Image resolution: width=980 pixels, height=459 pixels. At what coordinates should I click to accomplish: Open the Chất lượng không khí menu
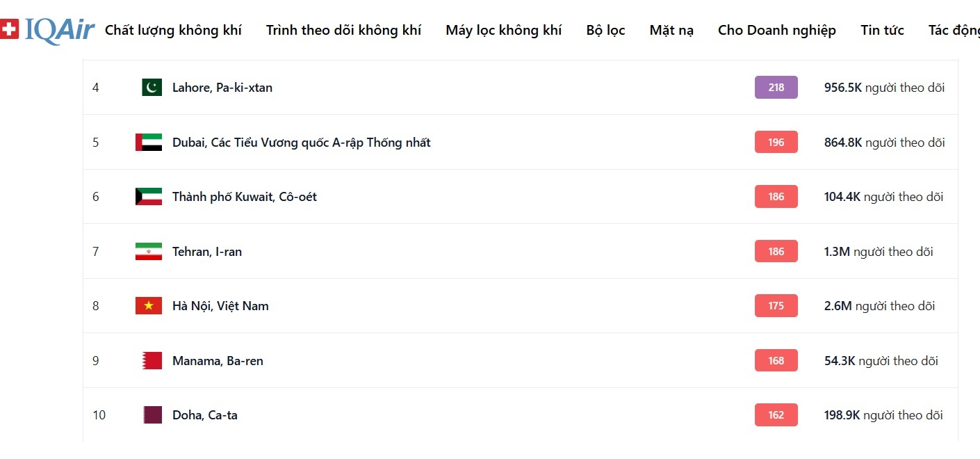point(173,30)
